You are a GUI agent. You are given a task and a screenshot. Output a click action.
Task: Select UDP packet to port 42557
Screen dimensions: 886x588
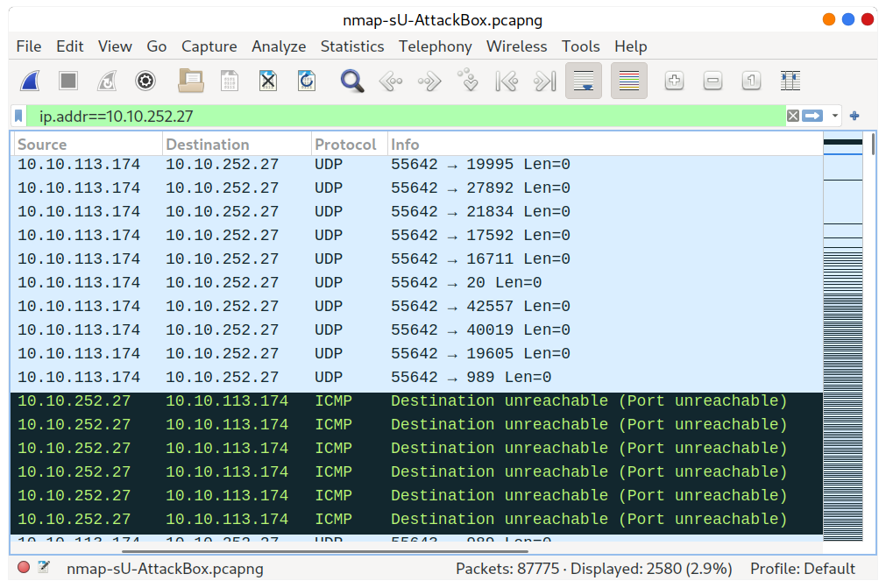pos(416,306)
